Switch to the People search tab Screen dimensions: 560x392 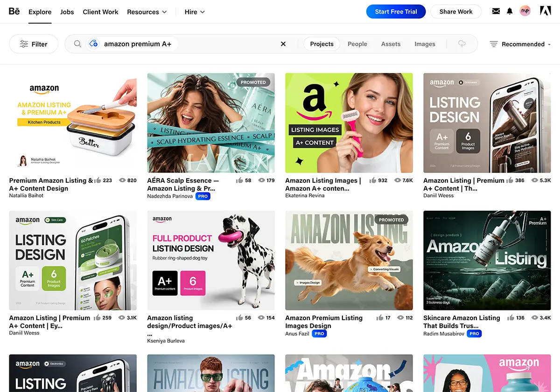tap(357, 44)
